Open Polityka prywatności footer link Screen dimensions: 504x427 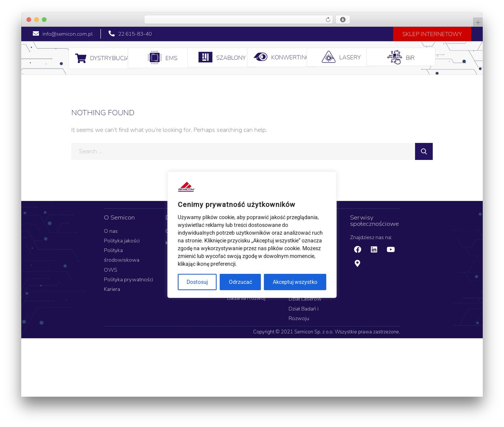tap(128, 280)
